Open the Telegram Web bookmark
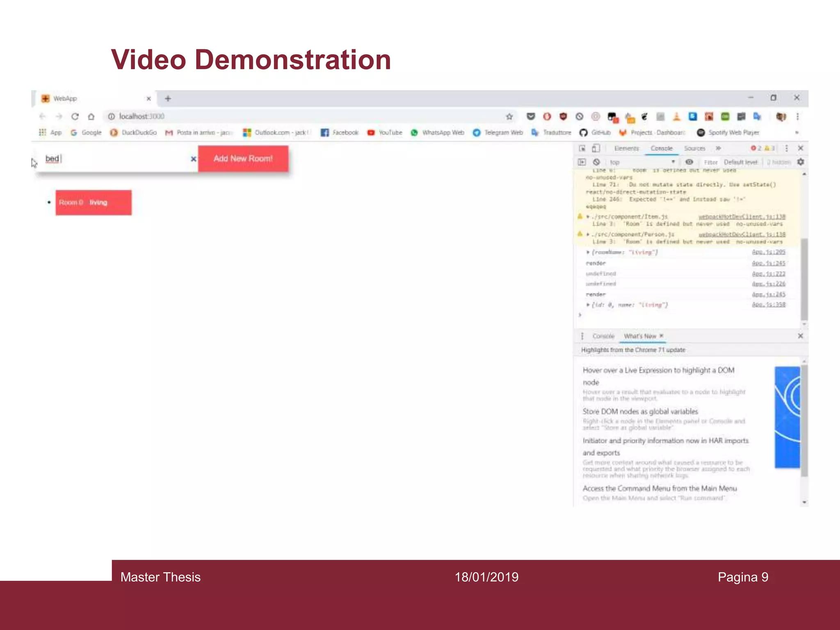840x630 pixels. pos(498,132)
